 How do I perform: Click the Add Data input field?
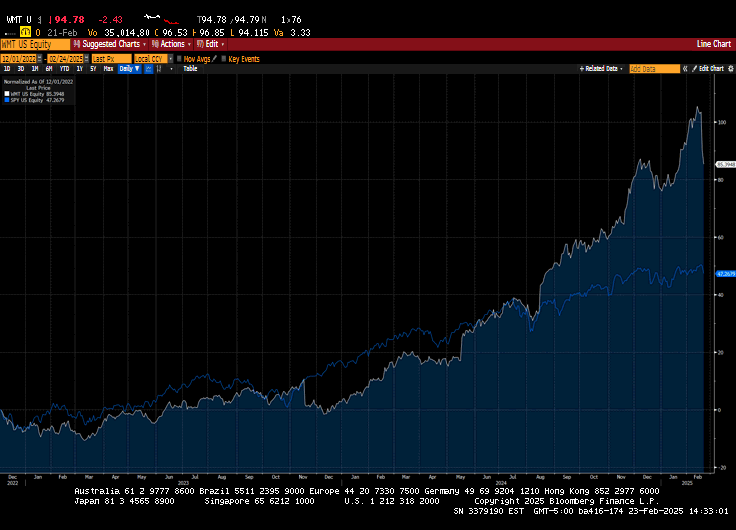(654, 69)
